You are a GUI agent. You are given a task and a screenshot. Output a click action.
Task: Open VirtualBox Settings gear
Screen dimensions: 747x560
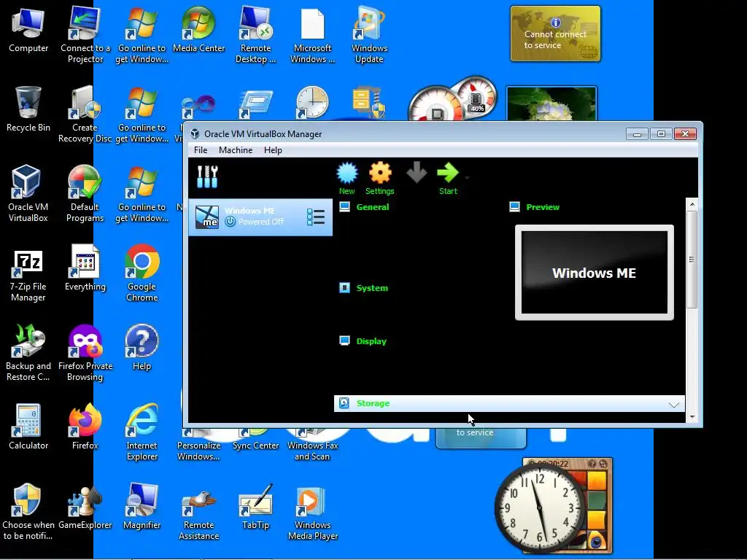point(379,179)
